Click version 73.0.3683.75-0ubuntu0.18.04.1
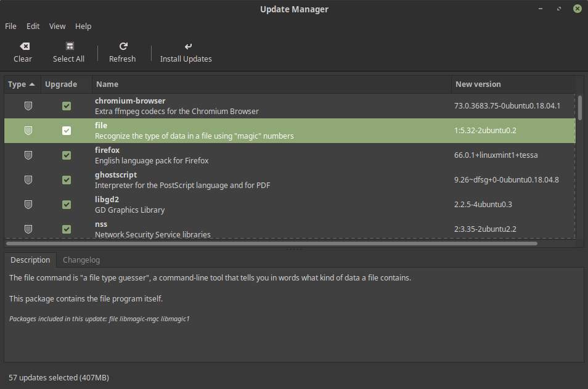This screenshot has width=588, height=389. 507,106
